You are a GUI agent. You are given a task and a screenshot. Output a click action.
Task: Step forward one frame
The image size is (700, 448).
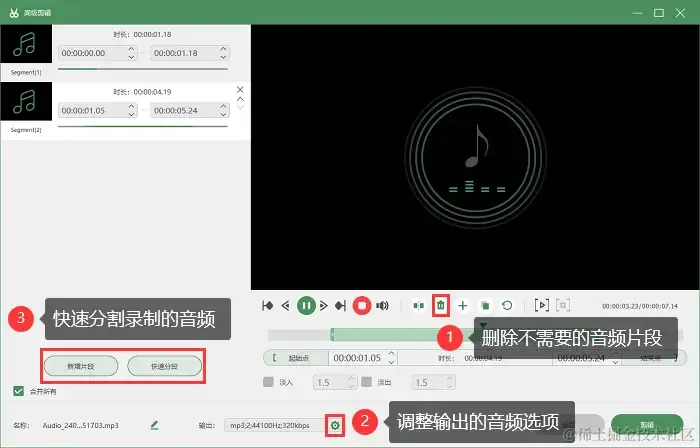coord(324,306)
